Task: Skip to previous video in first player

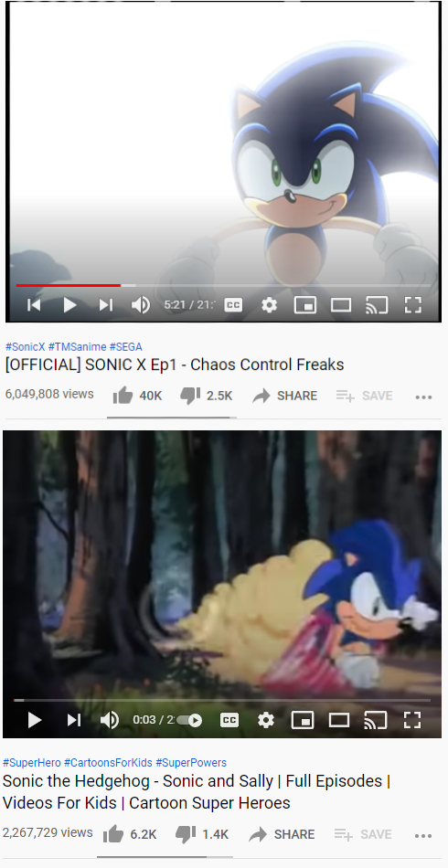Action: pyautogui.click(x=34, y=305)
